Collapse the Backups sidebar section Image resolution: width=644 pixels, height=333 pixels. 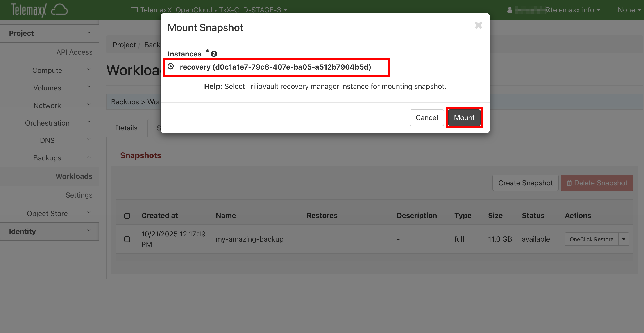tap(47, 158)
